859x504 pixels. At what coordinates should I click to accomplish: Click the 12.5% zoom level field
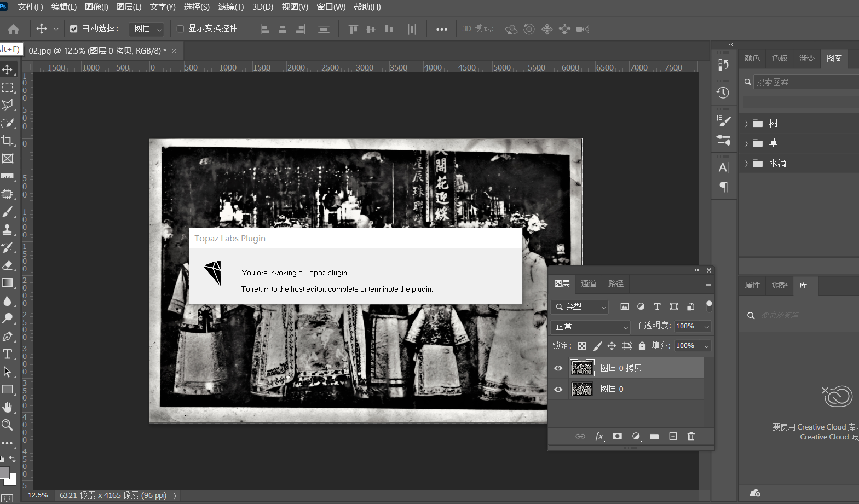38,495
